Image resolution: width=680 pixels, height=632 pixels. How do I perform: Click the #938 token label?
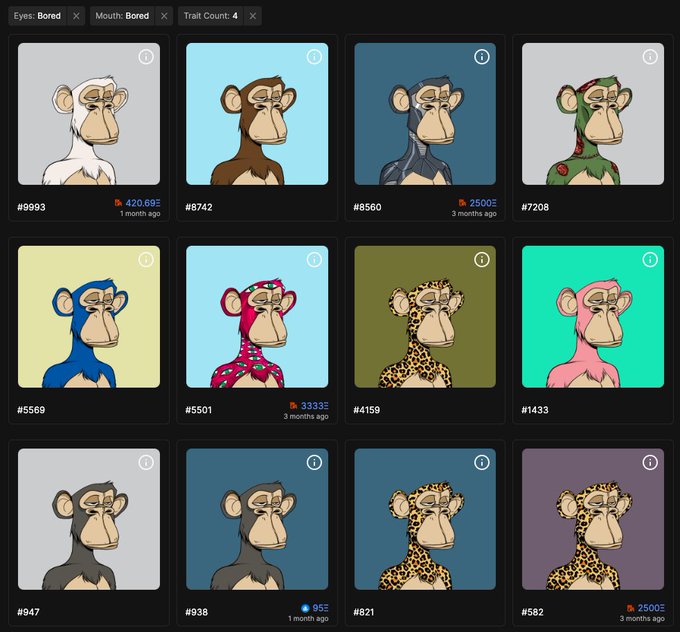pos(196,612)
